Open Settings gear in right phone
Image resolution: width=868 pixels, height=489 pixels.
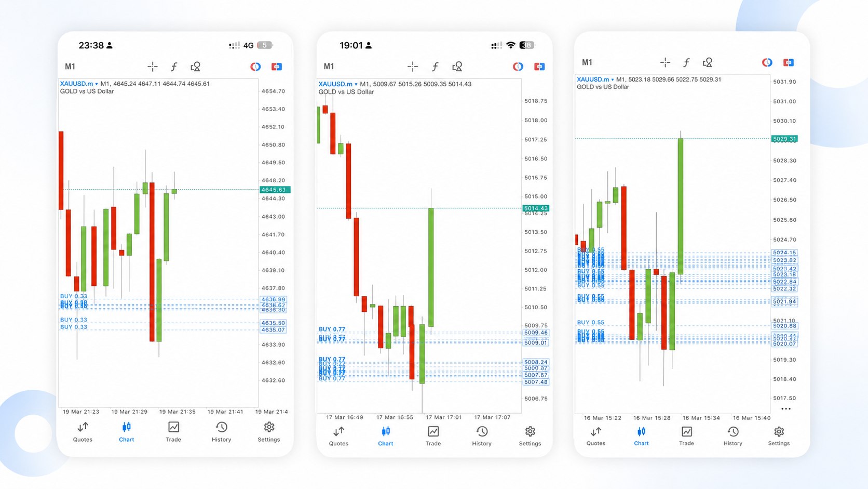pos(779,436)
